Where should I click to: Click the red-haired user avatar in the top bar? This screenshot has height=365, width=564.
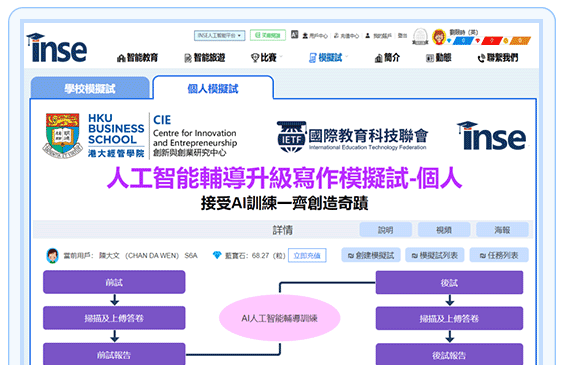pos(439,37)
